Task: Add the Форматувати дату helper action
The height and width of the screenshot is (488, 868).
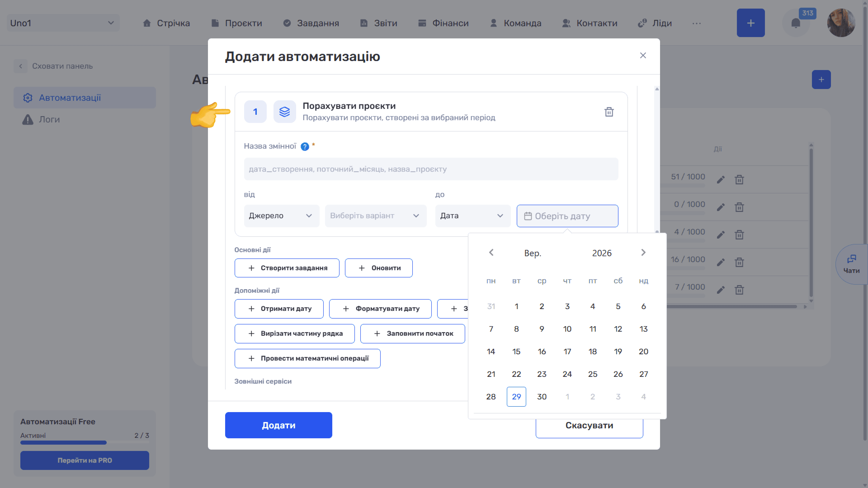Action: point(380,308)
